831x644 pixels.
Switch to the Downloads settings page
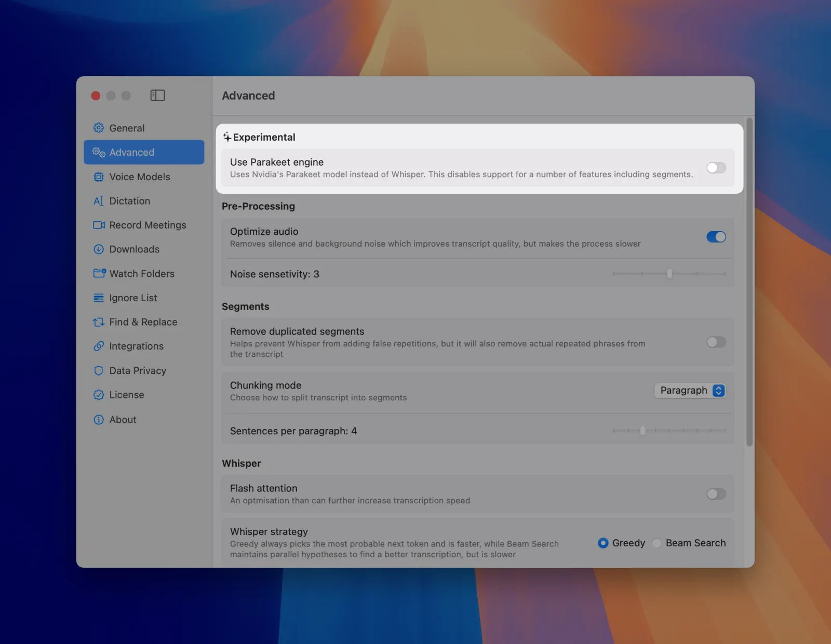[x=144, y=249]
